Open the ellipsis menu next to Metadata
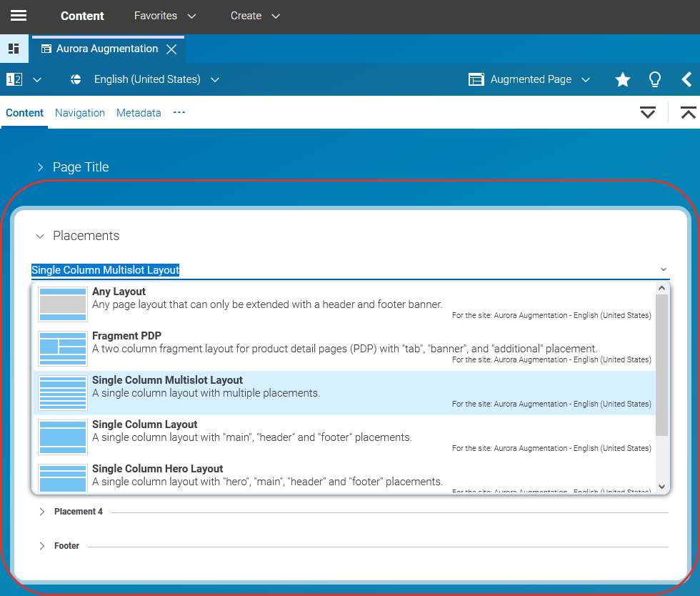Image resolution: width=700 pixels, height=596 pixels. pos(179,112)
